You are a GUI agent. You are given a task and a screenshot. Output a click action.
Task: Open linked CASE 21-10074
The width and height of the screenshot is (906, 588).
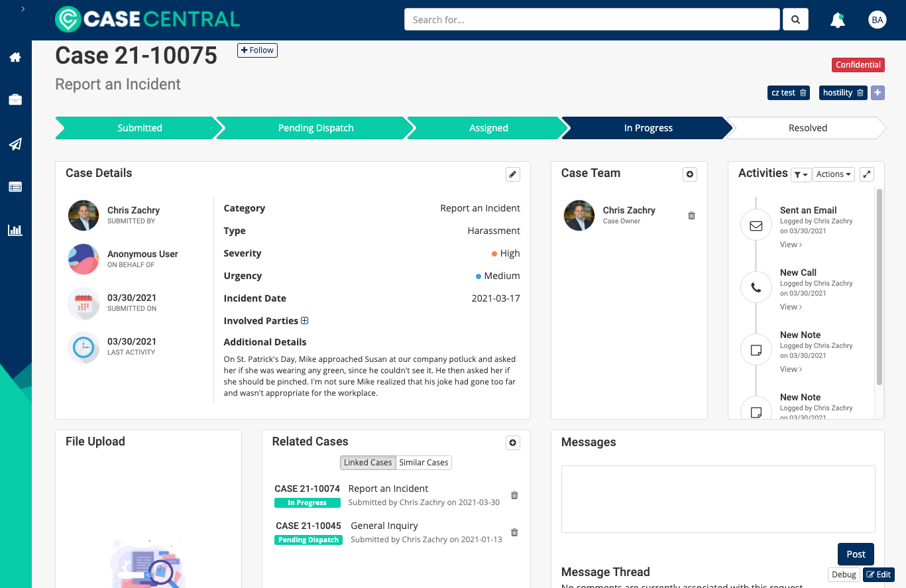(x=307, y=489)
